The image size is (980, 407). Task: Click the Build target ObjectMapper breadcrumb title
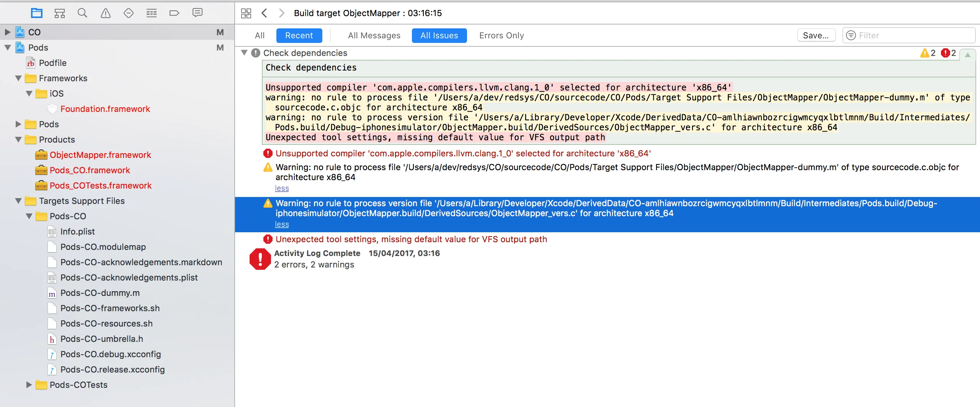click(x=368, y=13)
